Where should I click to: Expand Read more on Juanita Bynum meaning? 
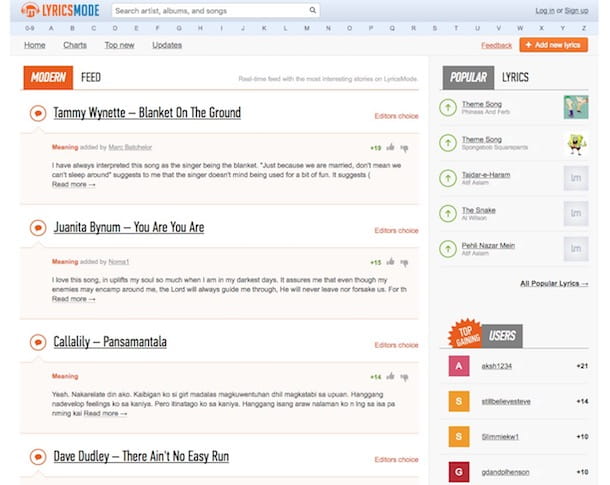point(74,299)
